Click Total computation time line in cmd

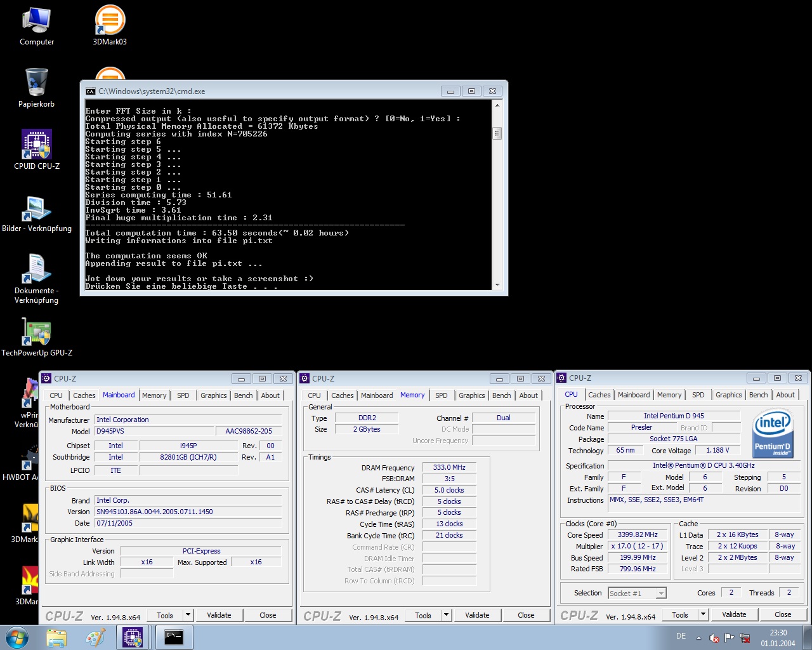point(217,233)
